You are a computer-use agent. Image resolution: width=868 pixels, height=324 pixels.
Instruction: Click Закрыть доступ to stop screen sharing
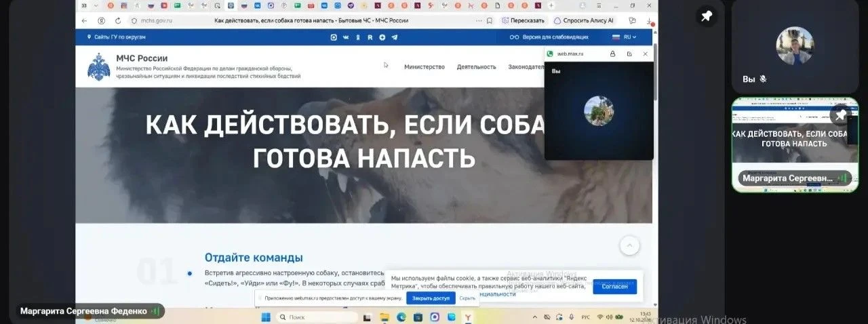tap(431, 298)
